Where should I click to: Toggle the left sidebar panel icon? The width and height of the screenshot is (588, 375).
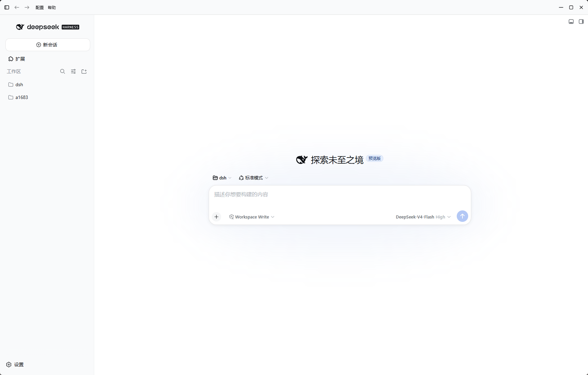pos(7,7)
